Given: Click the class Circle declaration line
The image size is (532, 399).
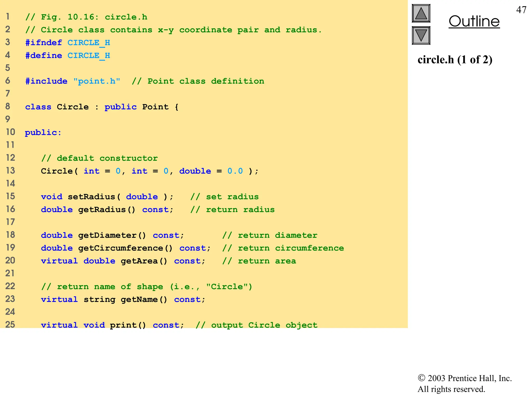Looking at the screenshot, I should click(x=102, y=107).
